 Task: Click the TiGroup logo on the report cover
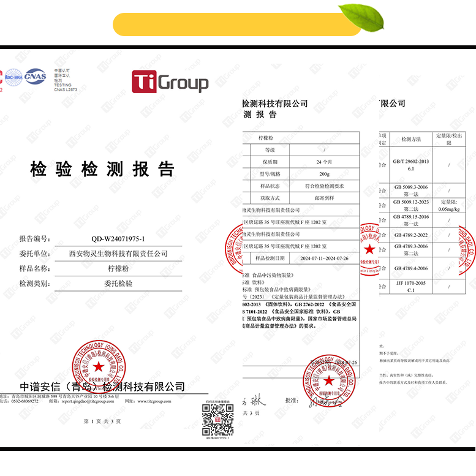170,81
